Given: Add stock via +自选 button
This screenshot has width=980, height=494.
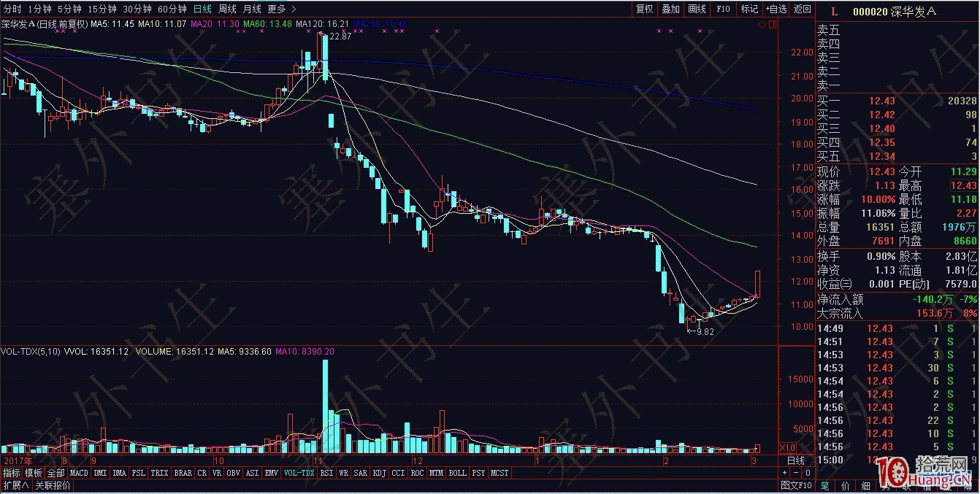Looking at the screenshot, I should pos(776,9).
